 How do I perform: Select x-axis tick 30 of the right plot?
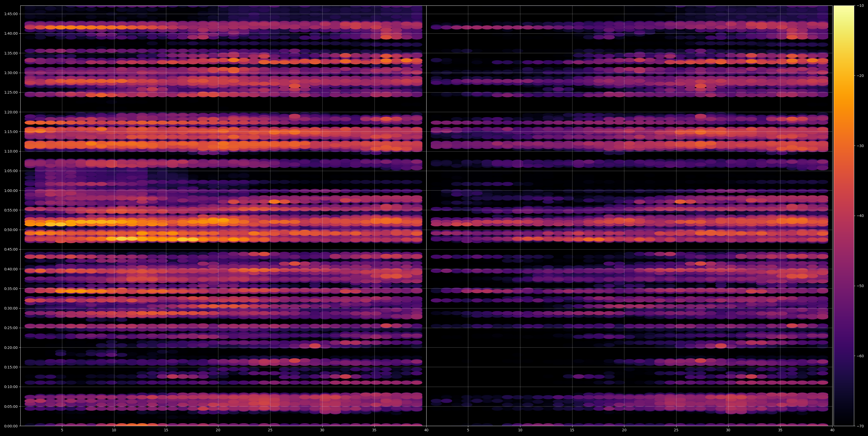point(728,430)
